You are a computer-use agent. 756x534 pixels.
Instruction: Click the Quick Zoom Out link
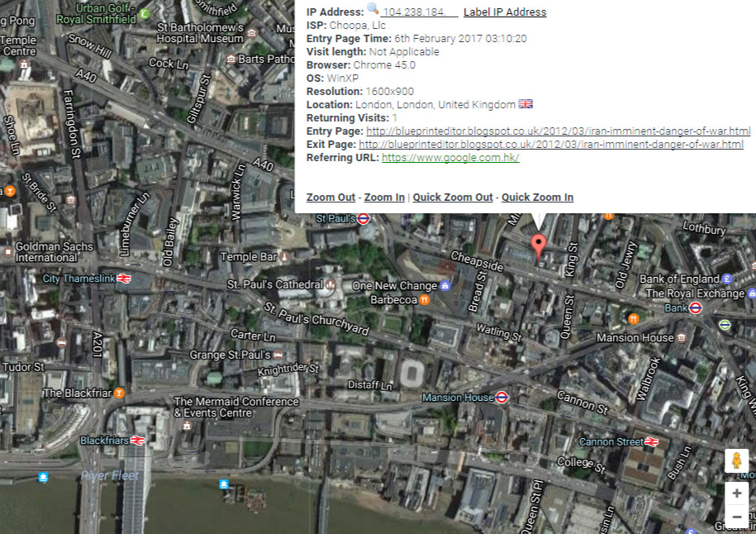click(453, 198)
